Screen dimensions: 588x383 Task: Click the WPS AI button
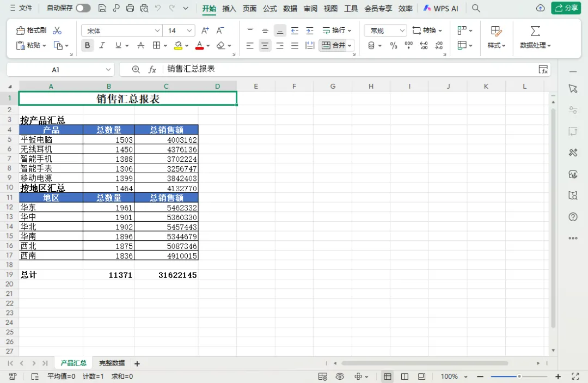point(441,8)
